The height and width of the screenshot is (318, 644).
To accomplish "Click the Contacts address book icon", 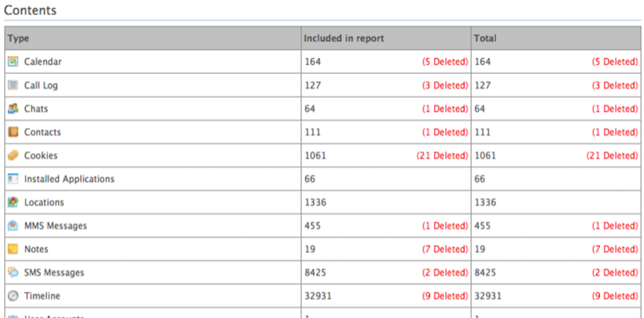I will coord(13,132).
